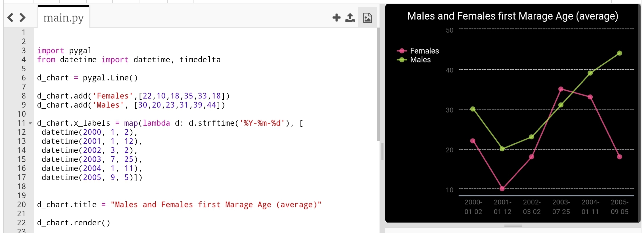The width and height of the screenshot is (644, 233).
Task: Collapse the code fold arrow at line 11
Action: pos(30,123)
